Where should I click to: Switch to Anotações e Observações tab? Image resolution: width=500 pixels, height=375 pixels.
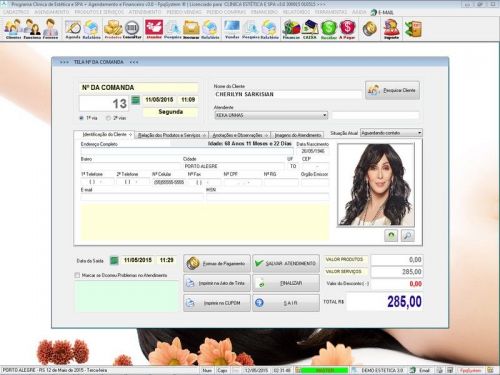[239, 135]
